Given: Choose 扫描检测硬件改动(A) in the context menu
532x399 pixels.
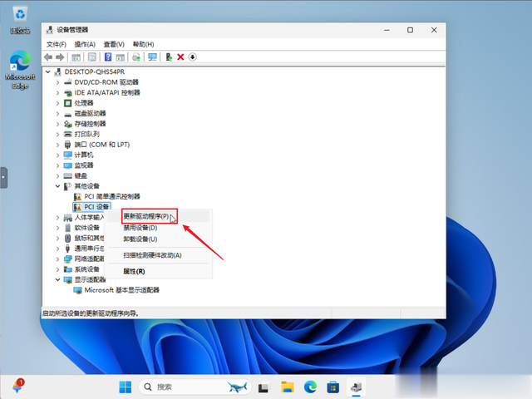Looking at the screenshot, I should [159, 255].
